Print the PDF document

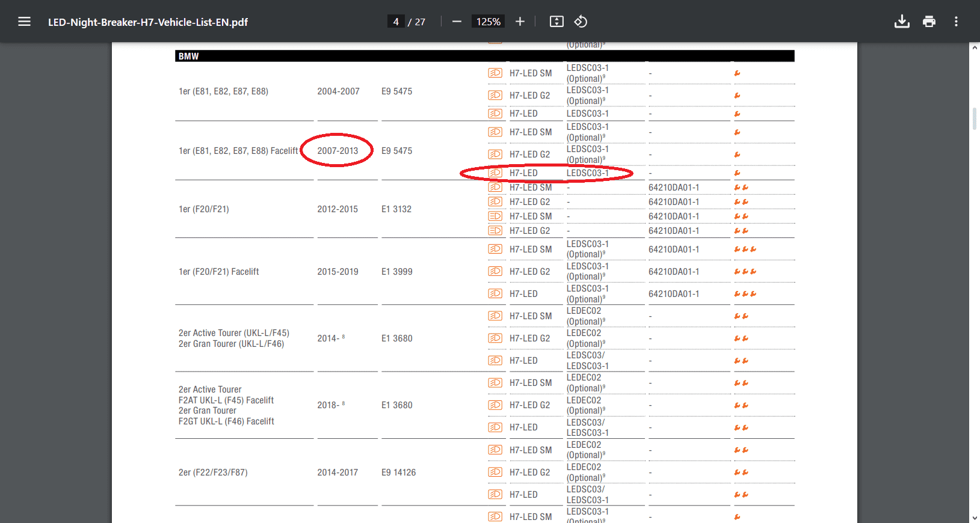(929, 22)
